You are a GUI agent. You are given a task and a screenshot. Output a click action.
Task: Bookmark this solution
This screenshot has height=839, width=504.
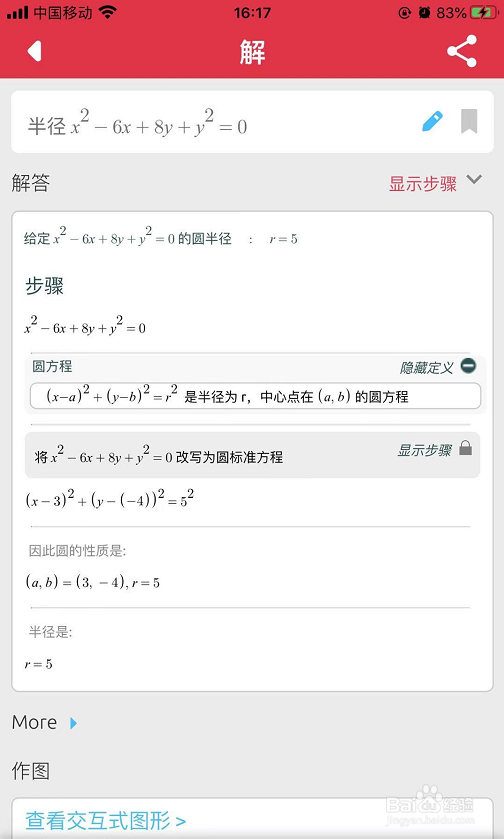469,121
